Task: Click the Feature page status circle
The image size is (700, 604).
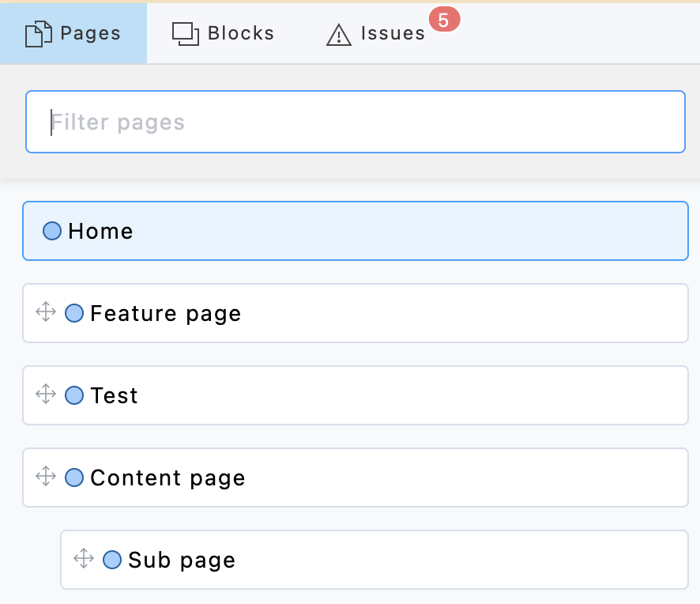Action: tap(74, 313)
